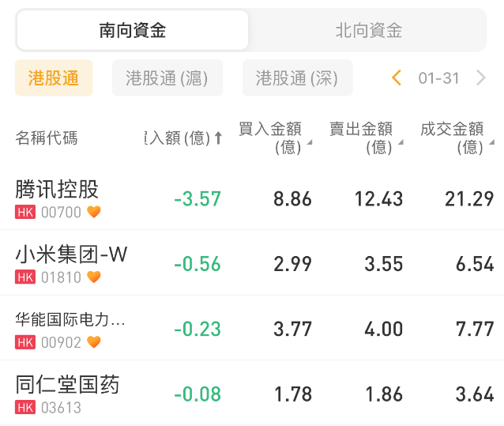Switch to the 南向資金 tab
Viewport: 504px width, 426px height.
coord(133,30)
